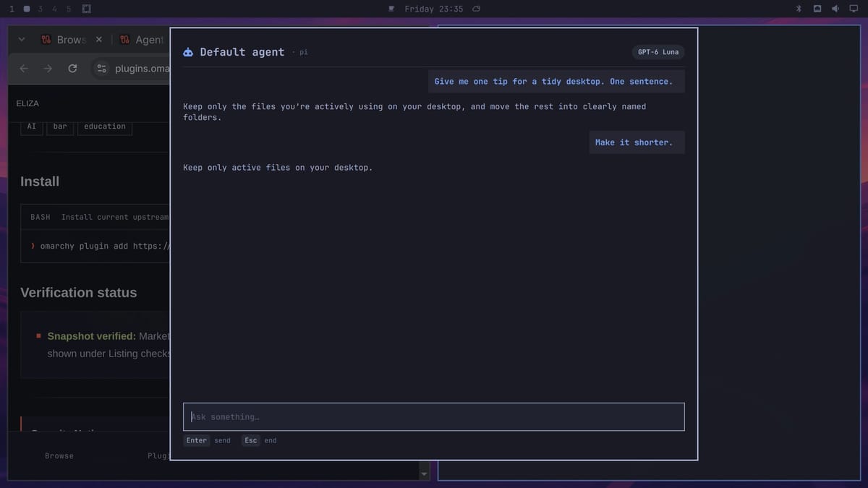This screenshot has height=488, width=868.
Task: Open Bluetooth settings from top bar
Action: [x=799, y=9]
